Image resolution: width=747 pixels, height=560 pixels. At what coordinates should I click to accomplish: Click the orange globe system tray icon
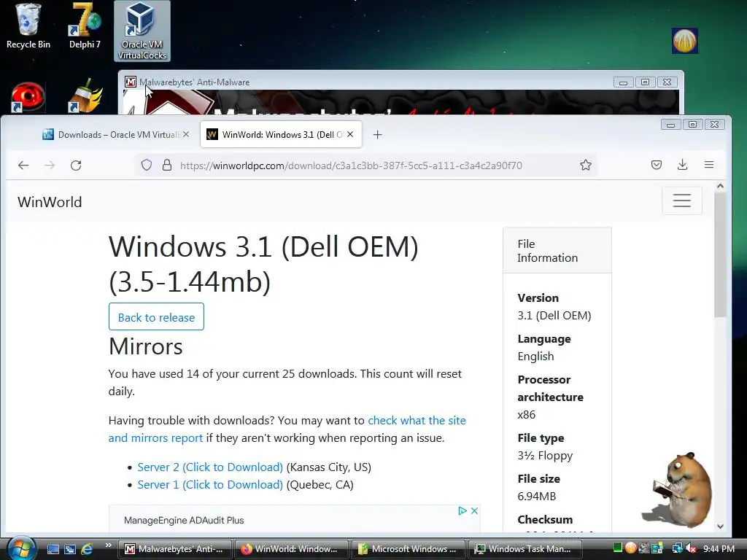[x=631, y=548]
